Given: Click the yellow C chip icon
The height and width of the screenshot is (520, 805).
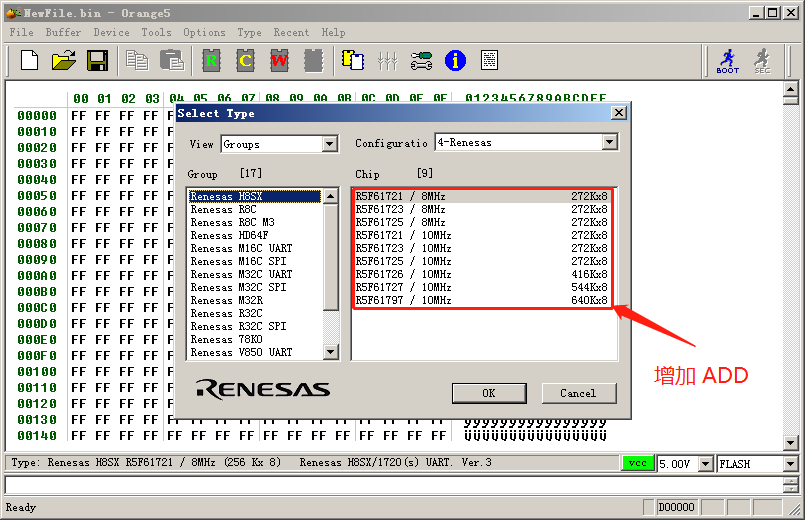Looking at the screenshot, I should 245,61.
